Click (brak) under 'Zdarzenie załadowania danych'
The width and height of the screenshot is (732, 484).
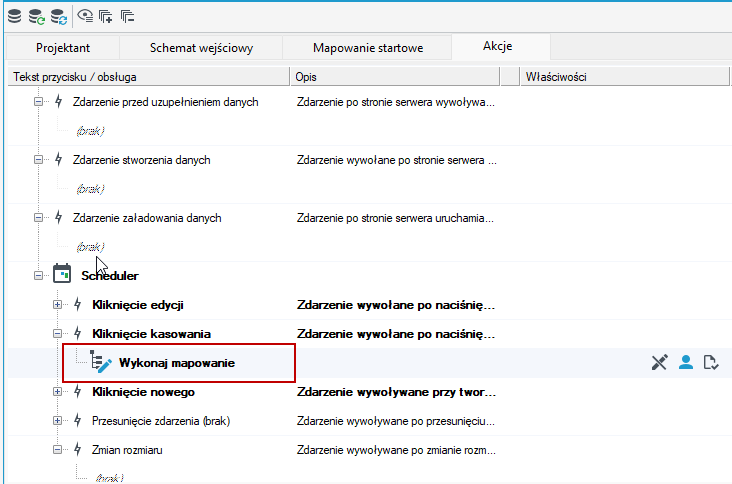point(90,246)
